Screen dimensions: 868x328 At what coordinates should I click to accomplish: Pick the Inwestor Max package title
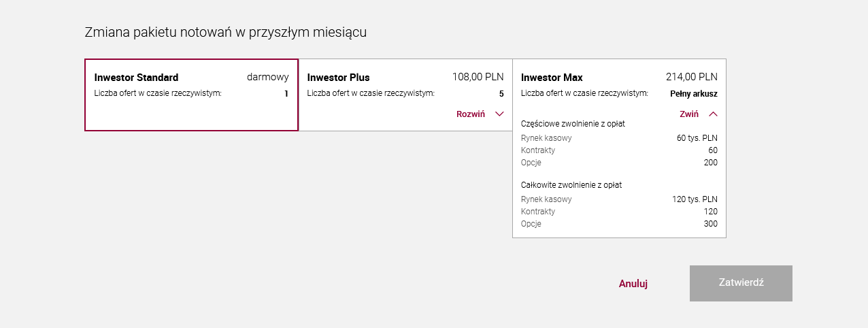(x=552, y=78)
